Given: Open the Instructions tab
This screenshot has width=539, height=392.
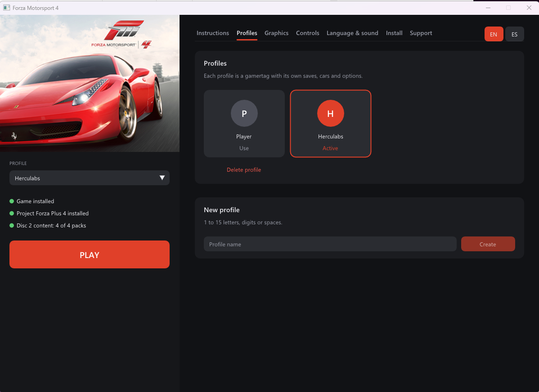Looking at the screenshot, I should tap(212, 33).
